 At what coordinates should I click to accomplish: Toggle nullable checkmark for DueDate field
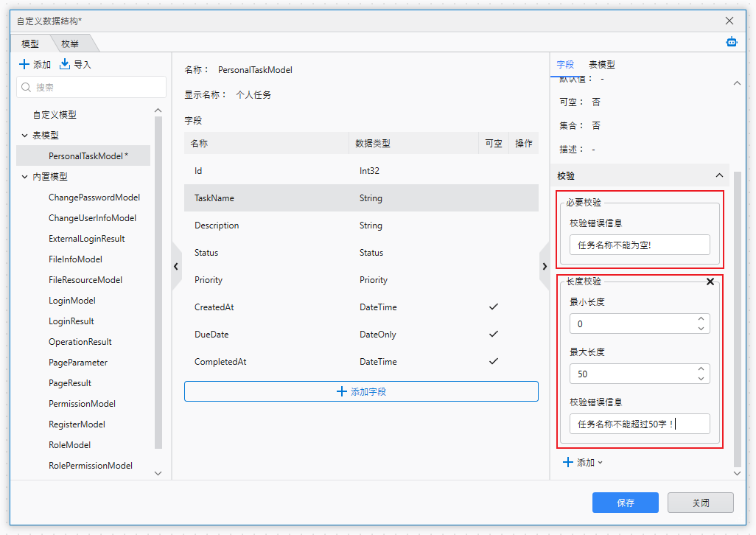[x=494, y=334]
